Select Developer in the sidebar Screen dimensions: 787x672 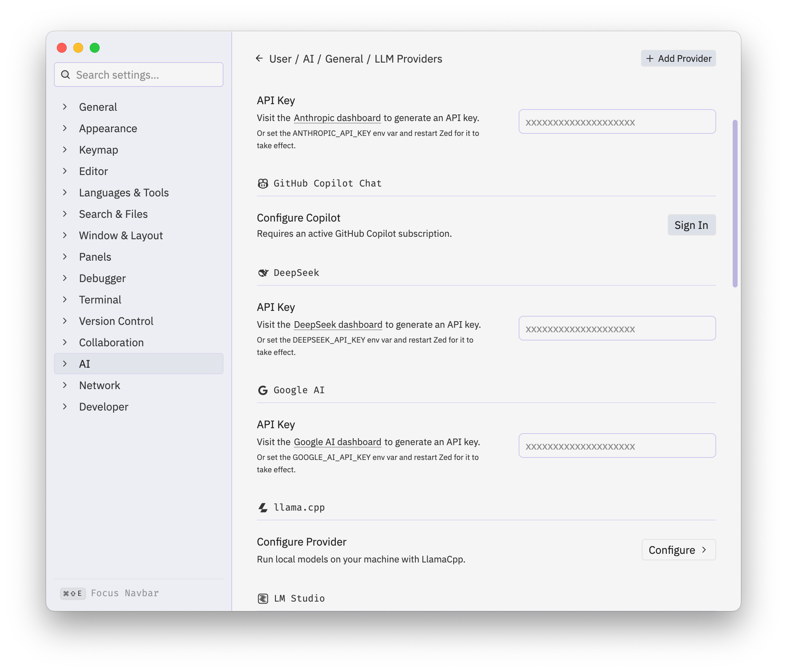point(139,406)
